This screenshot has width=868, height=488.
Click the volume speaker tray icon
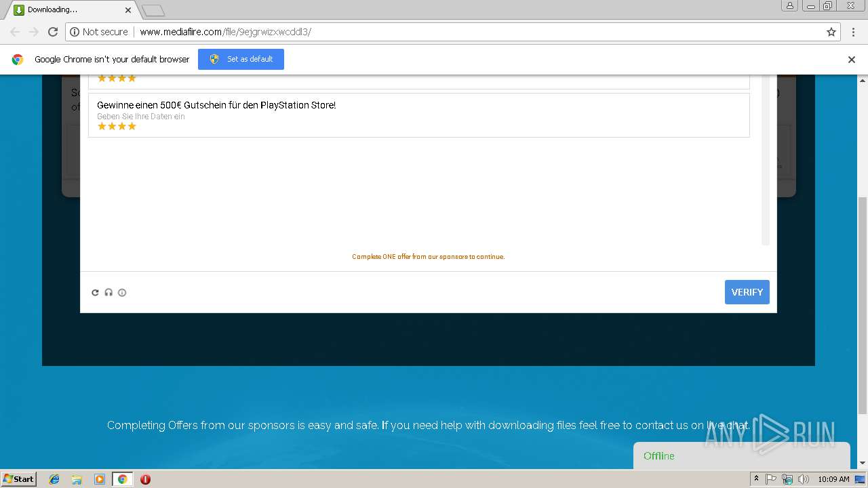click(804, 479)
